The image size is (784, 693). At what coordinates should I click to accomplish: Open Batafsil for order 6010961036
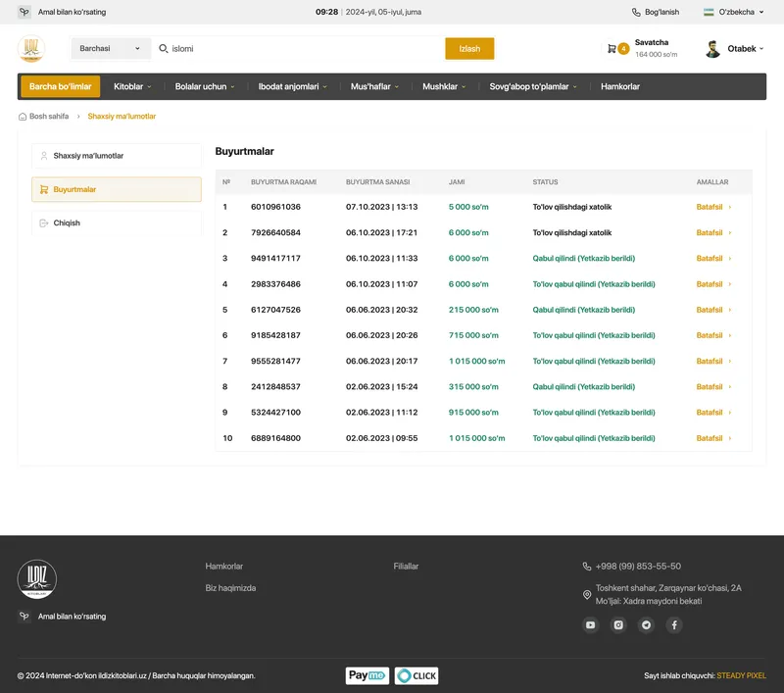pos(712,207)
